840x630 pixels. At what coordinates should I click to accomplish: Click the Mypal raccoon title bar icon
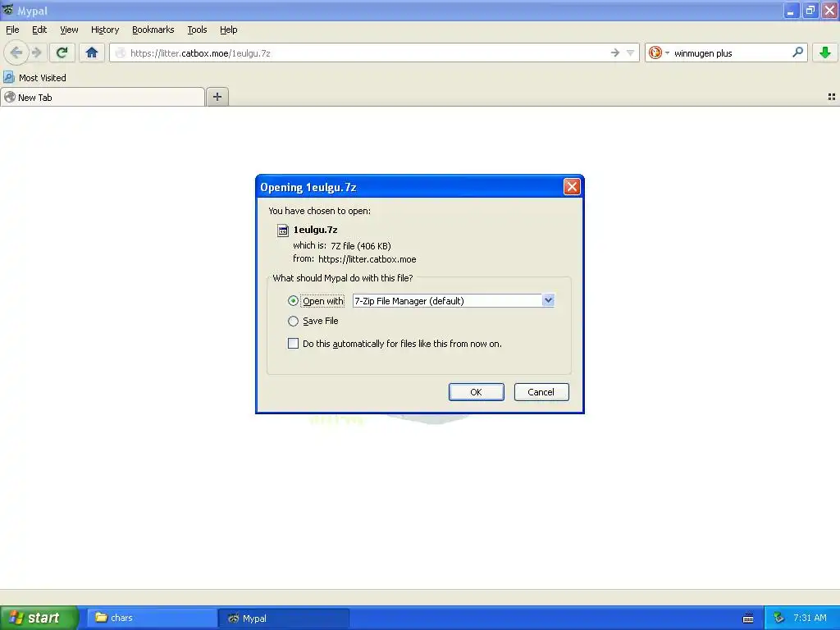pos(8,10)
